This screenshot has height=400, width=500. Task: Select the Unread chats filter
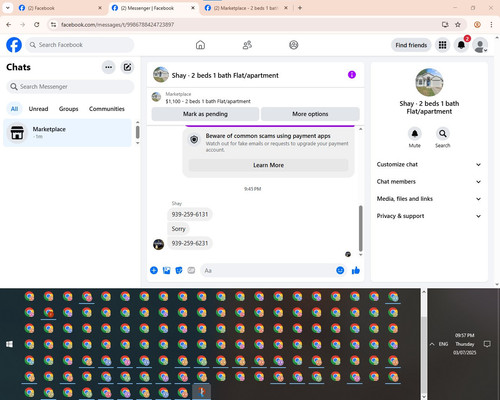38,109
